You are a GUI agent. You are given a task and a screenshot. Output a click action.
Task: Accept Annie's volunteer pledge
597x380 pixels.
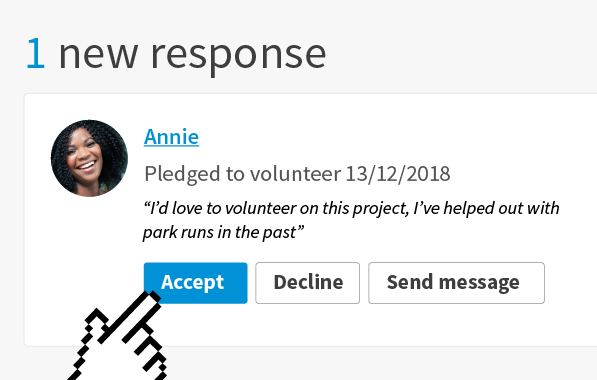[195, 283]
